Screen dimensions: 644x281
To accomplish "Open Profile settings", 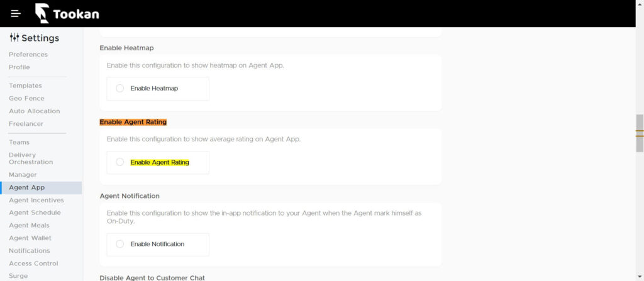I will tap(19, 67).
